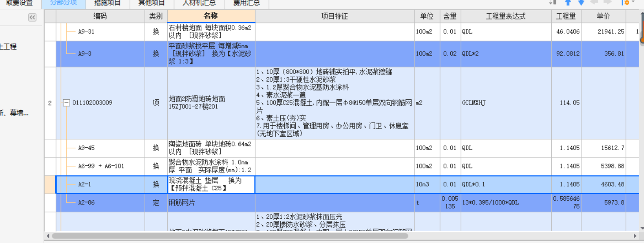Image resolution: width=644 pixels, height=243 pixels.
Task: Select the A9-45 code cell
Action: click(100, 148)
